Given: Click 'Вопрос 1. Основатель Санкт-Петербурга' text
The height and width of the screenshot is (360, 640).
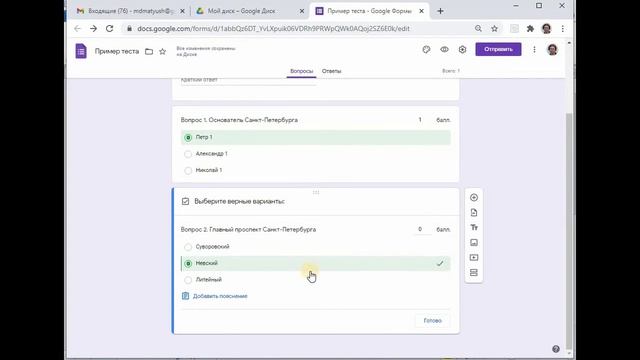Looking at the screenshot, I should 239,120.
